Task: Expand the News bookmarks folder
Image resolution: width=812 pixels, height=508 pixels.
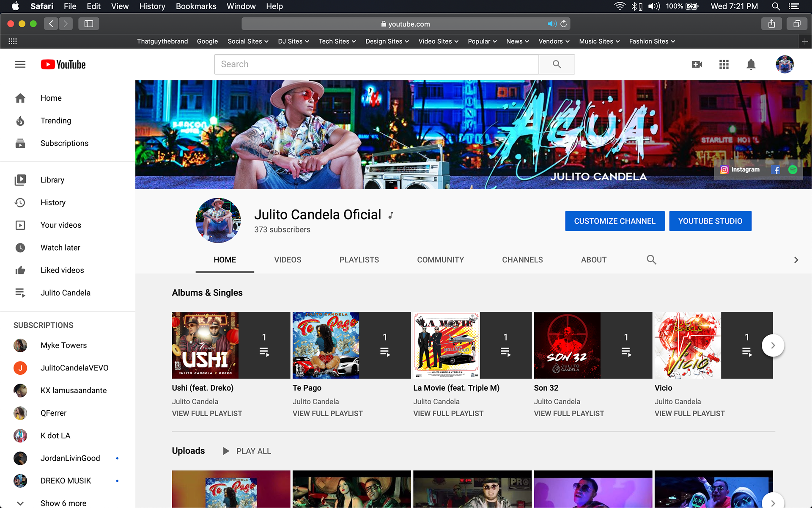Action: [x=518, y=41]
